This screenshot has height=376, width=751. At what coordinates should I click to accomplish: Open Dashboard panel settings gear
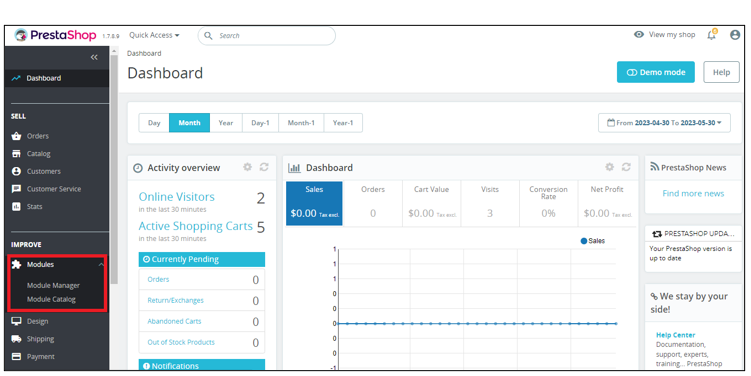tap(609, 167)
